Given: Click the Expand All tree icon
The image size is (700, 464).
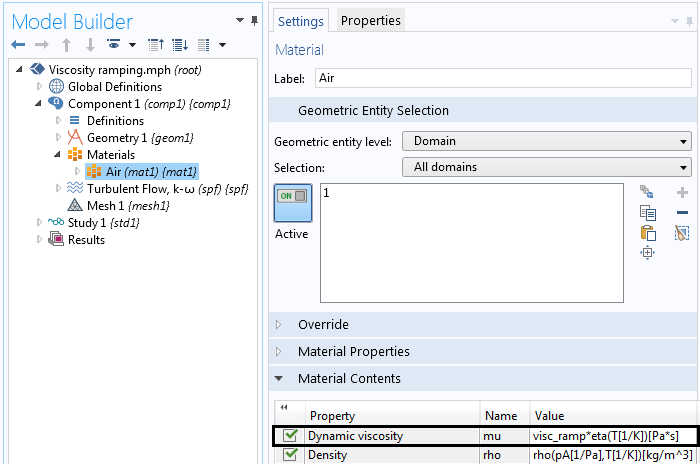Looking at the screenshot, I should click(180, 45).
